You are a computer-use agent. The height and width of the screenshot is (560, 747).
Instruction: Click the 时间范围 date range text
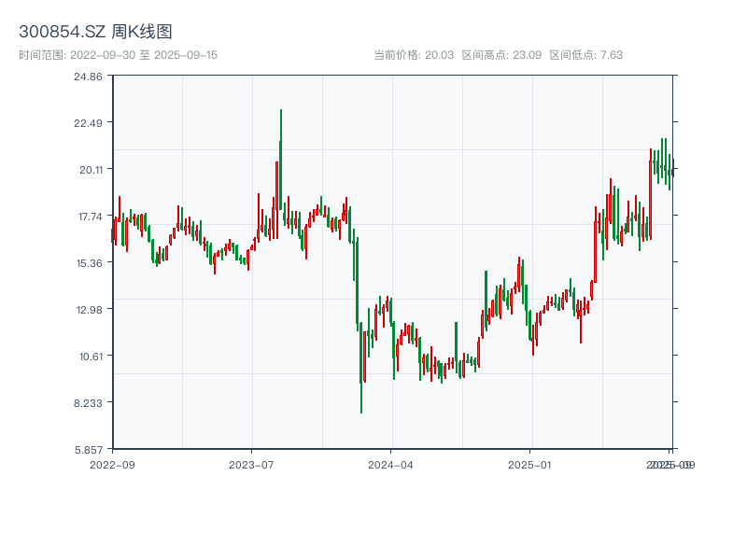(x=118, y=55)
